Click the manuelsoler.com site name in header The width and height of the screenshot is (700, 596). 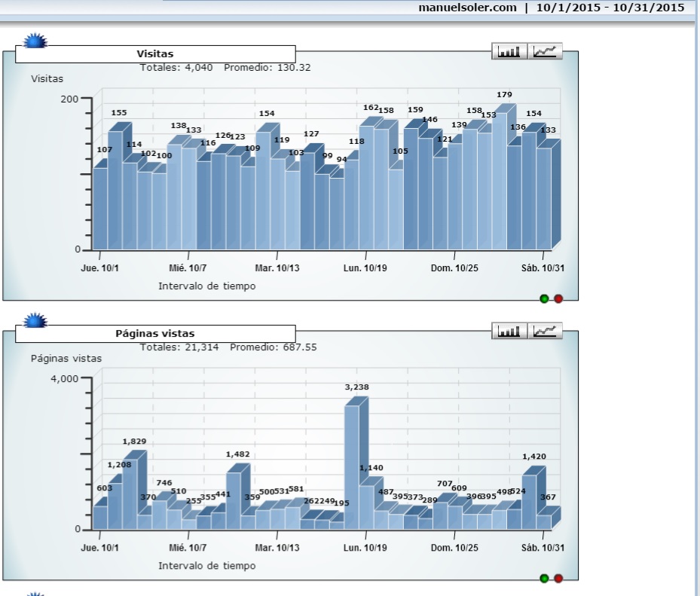click(467, 8)
